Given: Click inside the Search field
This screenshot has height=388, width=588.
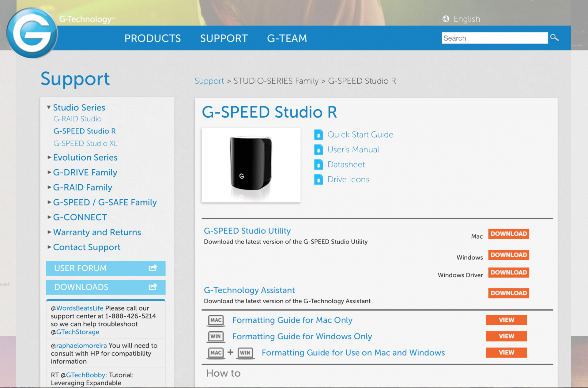Looking at the screenshot, I should click(495, 38).
